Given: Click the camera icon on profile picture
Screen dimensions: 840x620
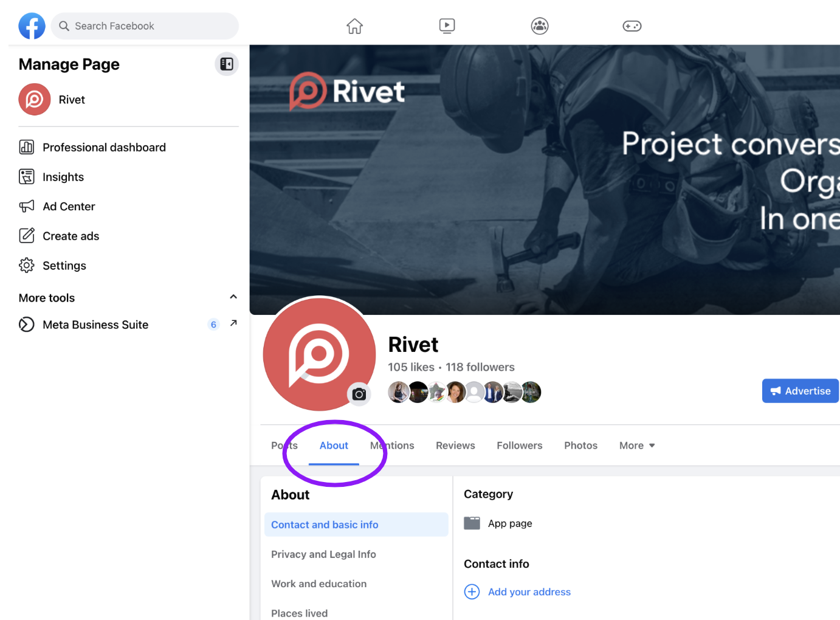Looking at the screenshot, I should coord(359,394).
